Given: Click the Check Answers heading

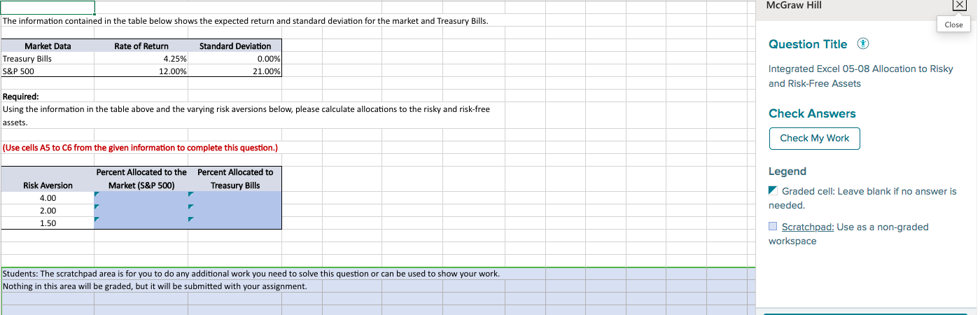Looking at the screenshot, I should 812,113.
